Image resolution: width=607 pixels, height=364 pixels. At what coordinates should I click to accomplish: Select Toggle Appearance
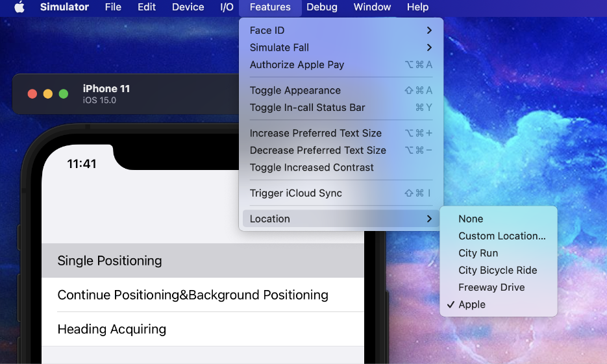(341, 91)
